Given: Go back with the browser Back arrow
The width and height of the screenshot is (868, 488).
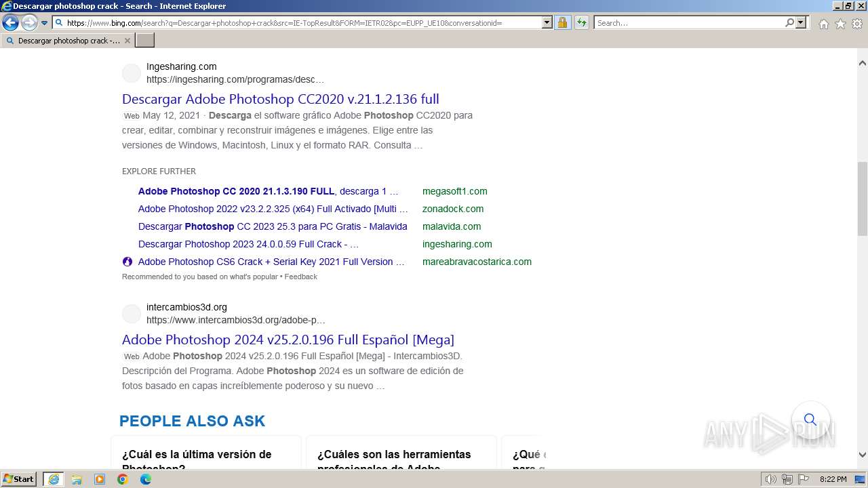Looking at the screenshot, I should [10, 23].
